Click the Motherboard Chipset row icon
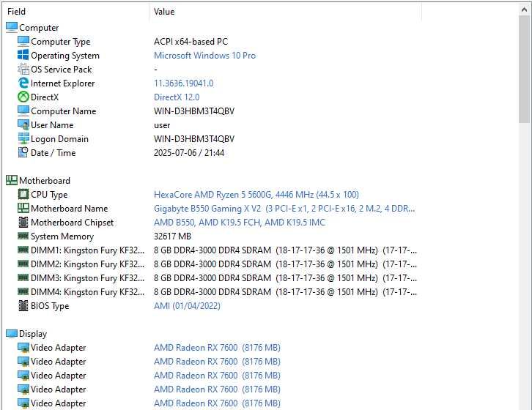Screen dimensions: 532x410 click(23, 222)
